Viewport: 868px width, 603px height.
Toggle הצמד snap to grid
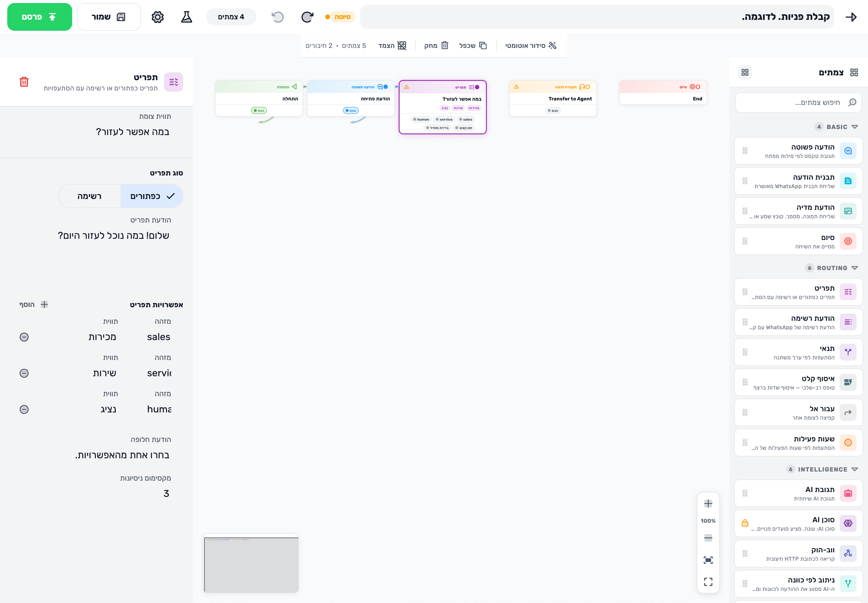392,46
